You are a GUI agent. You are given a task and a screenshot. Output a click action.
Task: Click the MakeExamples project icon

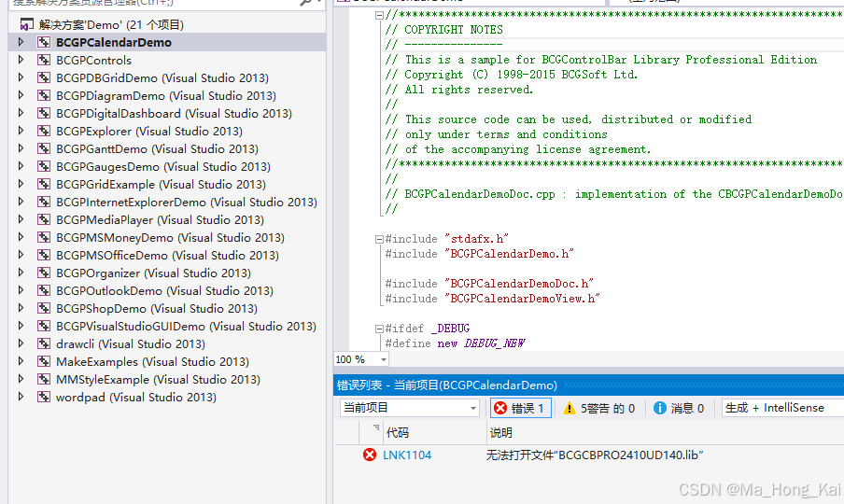[x=44, y=361]
